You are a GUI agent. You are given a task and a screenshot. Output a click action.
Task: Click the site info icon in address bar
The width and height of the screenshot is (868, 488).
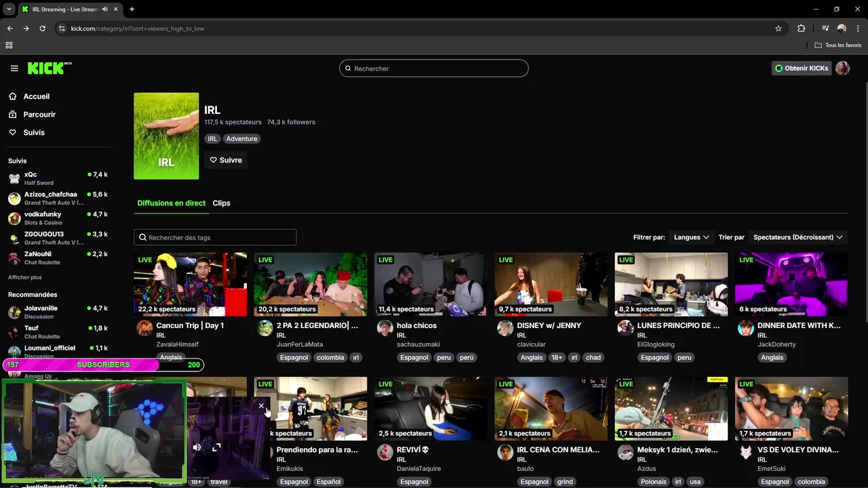click(x=62, y=28)
